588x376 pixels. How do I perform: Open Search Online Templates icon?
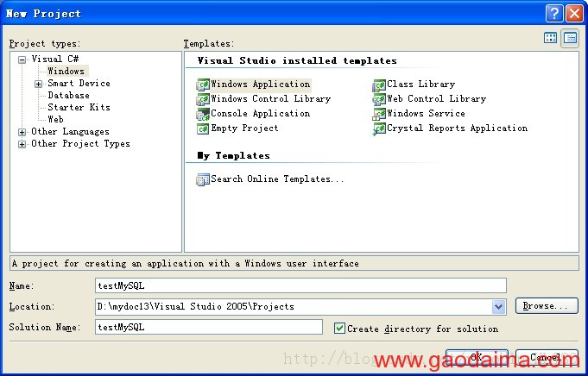pyautogui.click(x=203, y=179)
